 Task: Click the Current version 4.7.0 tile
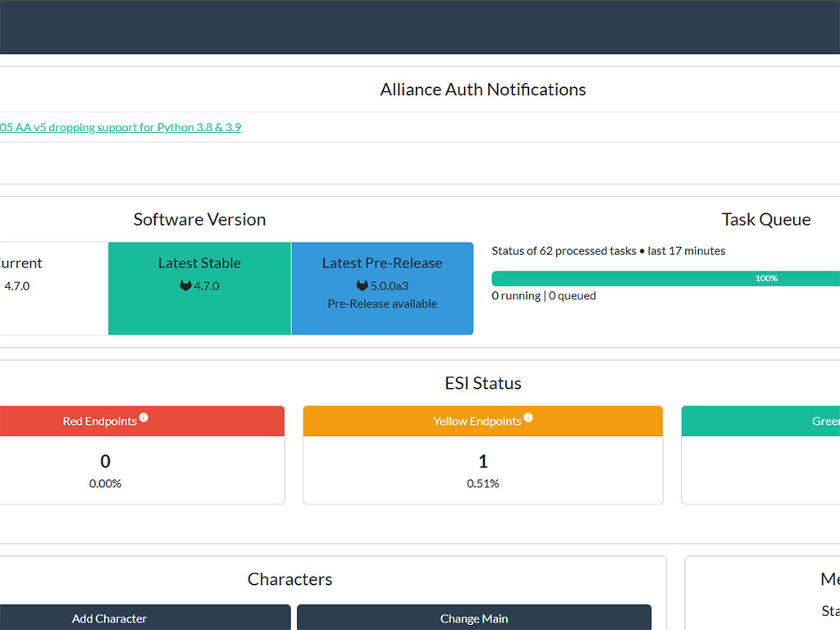(53, 289)
